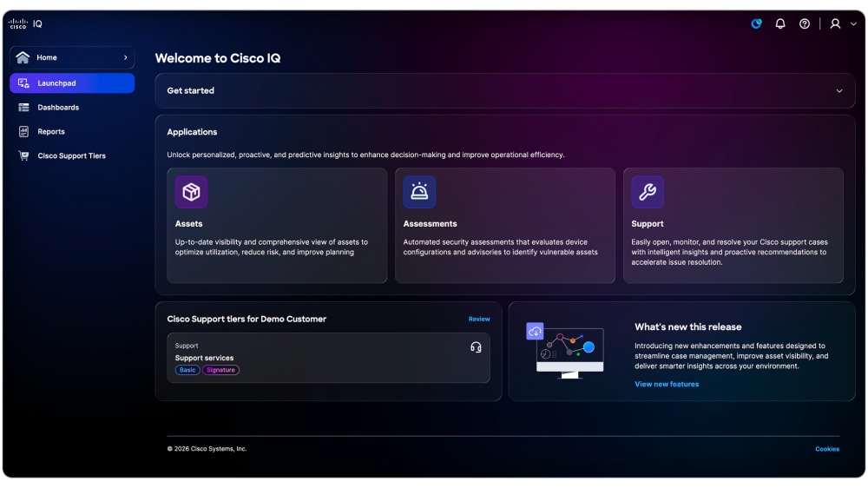Screen dimensions: 868x488
Task: Click the Review link
Action: point(479,319)
